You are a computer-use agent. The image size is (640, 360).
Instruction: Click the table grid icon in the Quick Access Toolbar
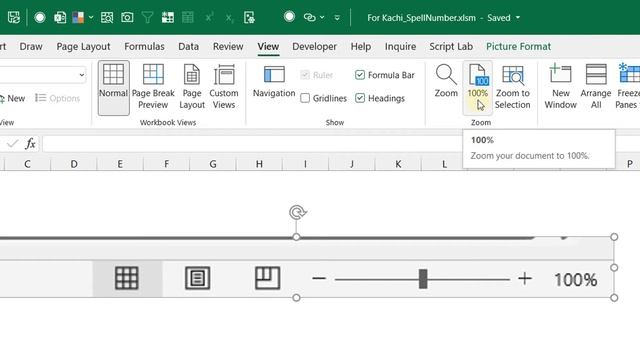pos(188,18)
